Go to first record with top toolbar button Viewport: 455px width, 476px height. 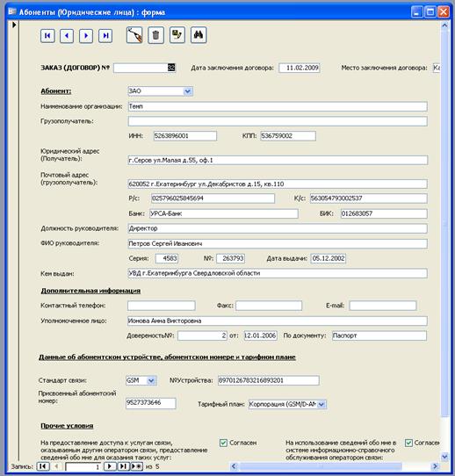click(x=47, y=36)
